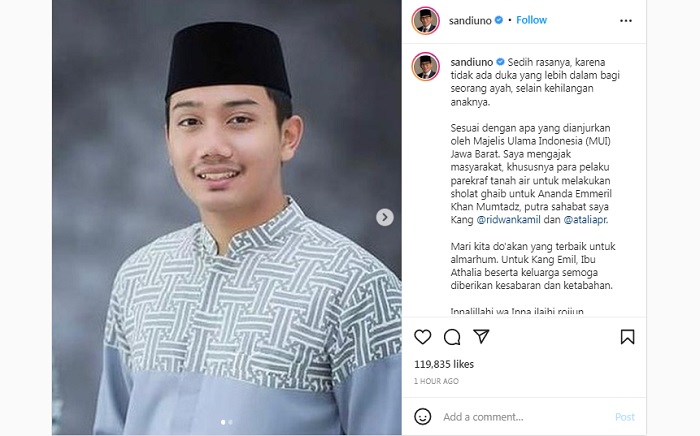Open the @ataliapr mention link
Screen dimensions: 700x436
click(x=585, y=220)
